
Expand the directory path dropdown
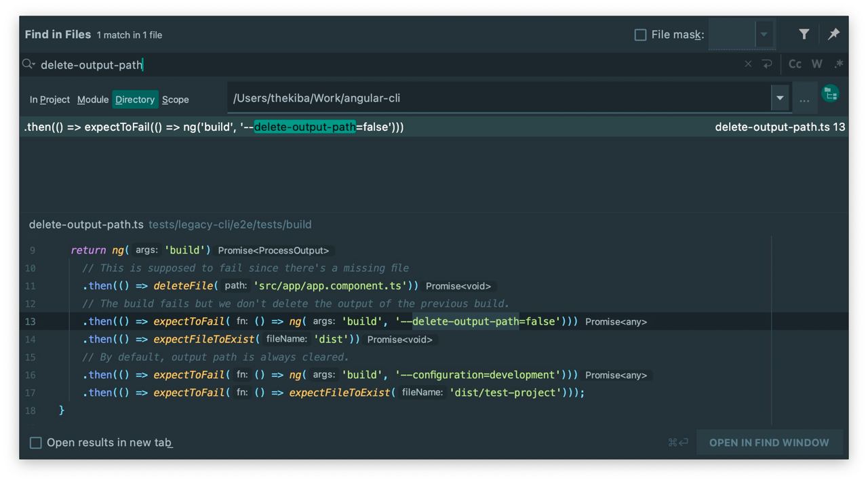(780, 98)
